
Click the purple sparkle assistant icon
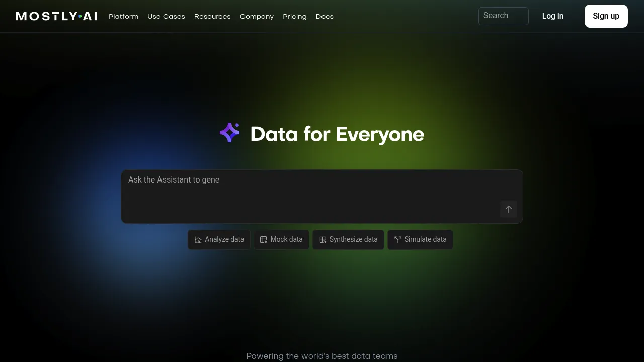pos(230,133)
